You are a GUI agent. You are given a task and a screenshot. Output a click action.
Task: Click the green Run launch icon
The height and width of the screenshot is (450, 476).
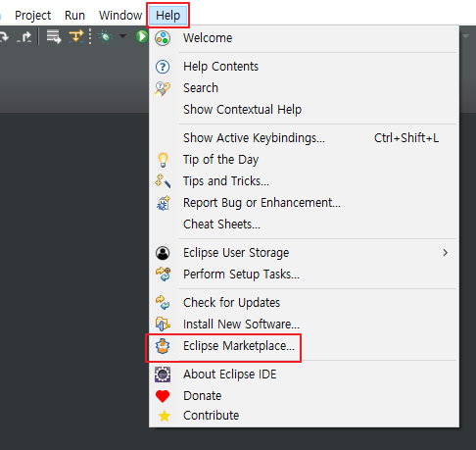click(x=142, y=36)
